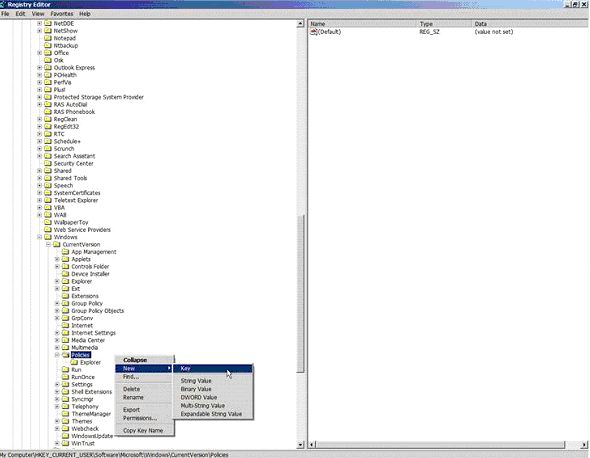This screenshot has width=590, height=458.
Task: Click the Extensions folder icon
Action: click(65, 296)
